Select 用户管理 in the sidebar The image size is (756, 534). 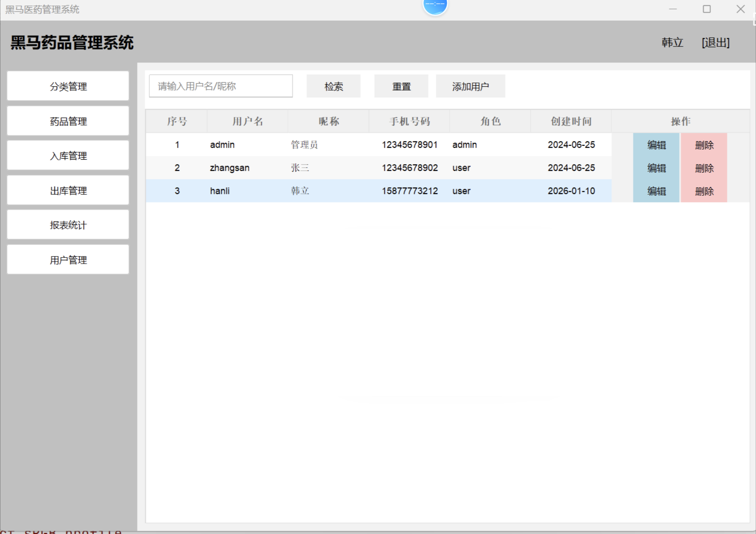[x=68, y=260]
